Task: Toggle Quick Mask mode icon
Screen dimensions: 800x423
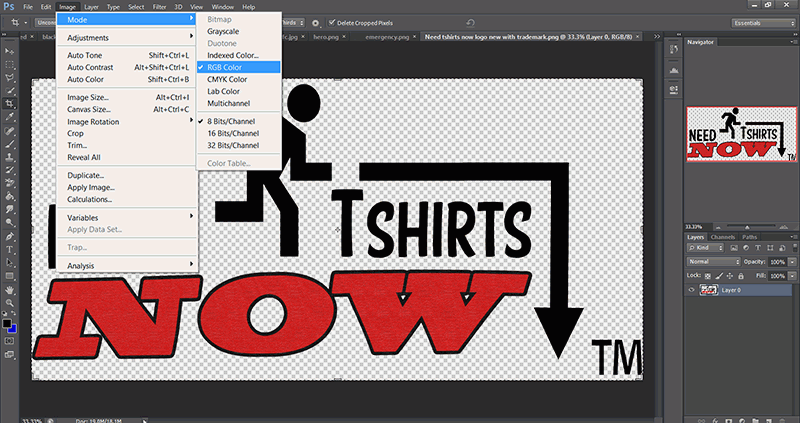Action: click(10, 341)
